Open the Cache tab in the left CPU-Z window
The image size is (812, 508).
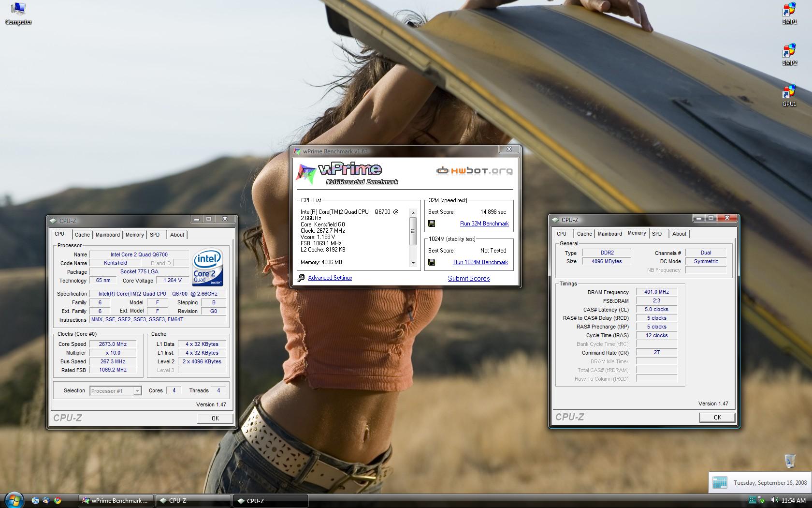tap(82, 235)
